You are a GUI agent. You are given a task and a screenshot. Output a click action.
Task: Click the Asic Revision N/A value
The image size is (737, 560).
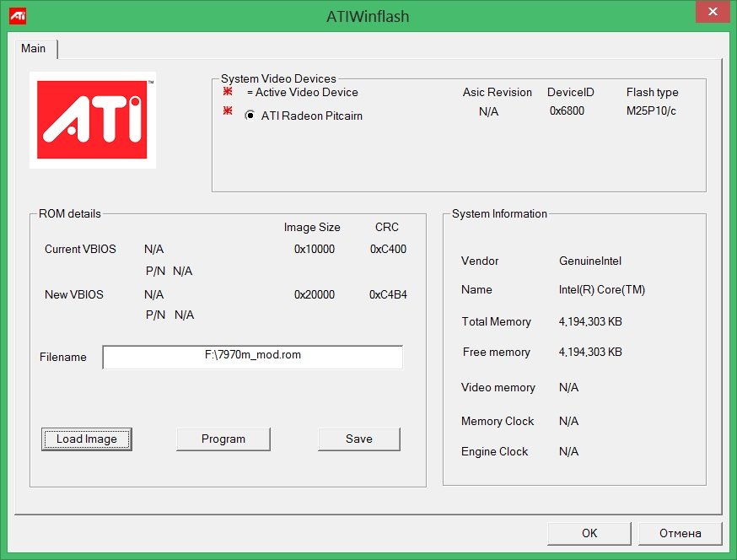tap(489, 112)
